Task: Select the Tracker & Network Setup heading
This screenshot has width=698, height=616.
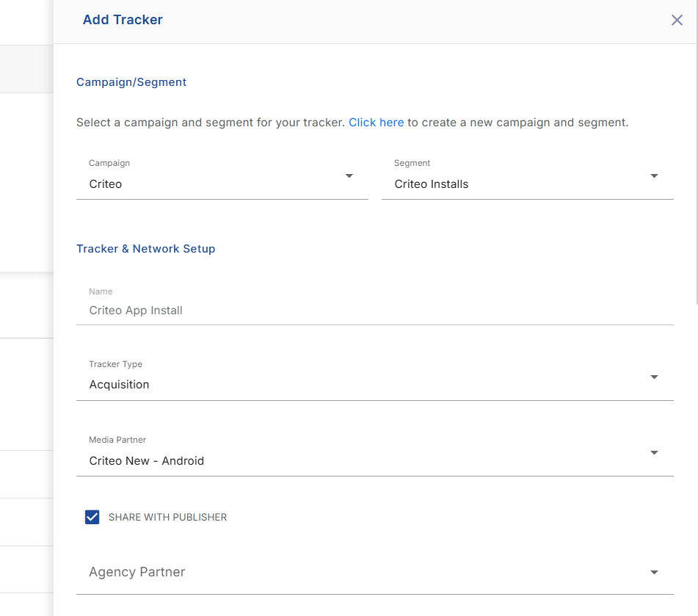Action: [146, 249]
